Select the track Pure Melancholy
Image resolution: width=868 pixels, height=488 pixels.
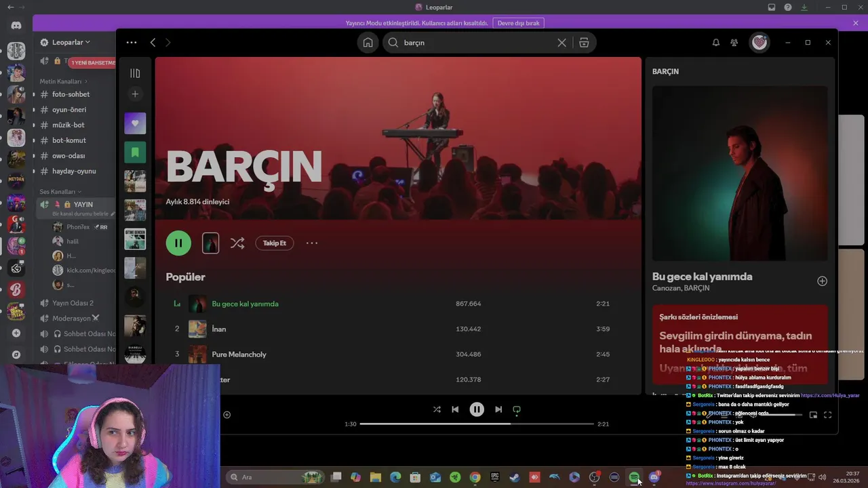point(239,354)
